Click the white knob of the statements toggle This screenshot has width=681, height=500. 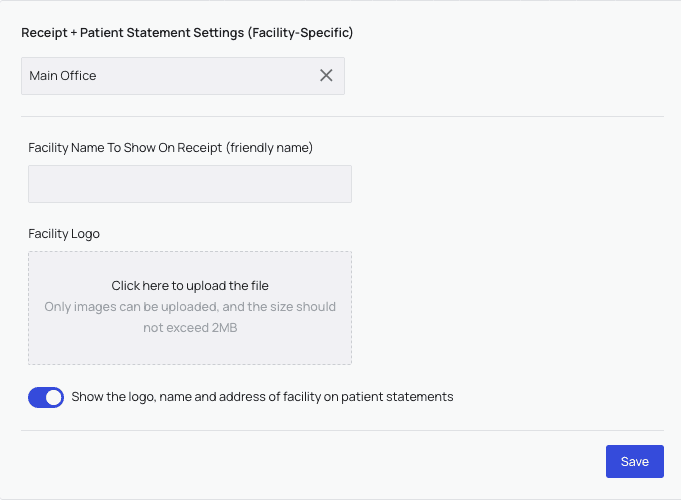click(x=54, y=397)
